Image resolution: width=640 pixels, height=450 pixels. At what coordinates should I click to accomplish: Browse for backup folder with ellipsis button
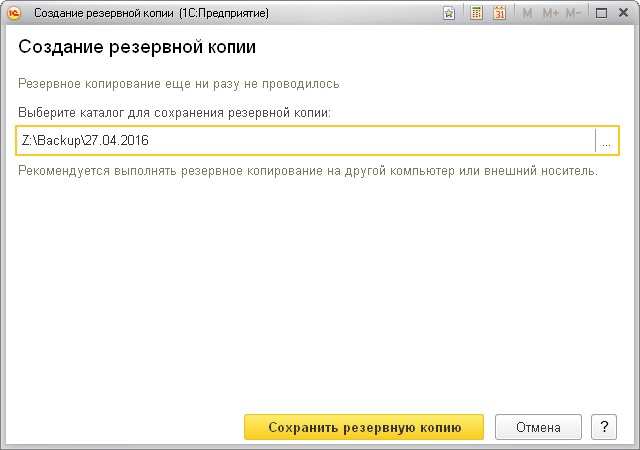(x=606, y=141)
